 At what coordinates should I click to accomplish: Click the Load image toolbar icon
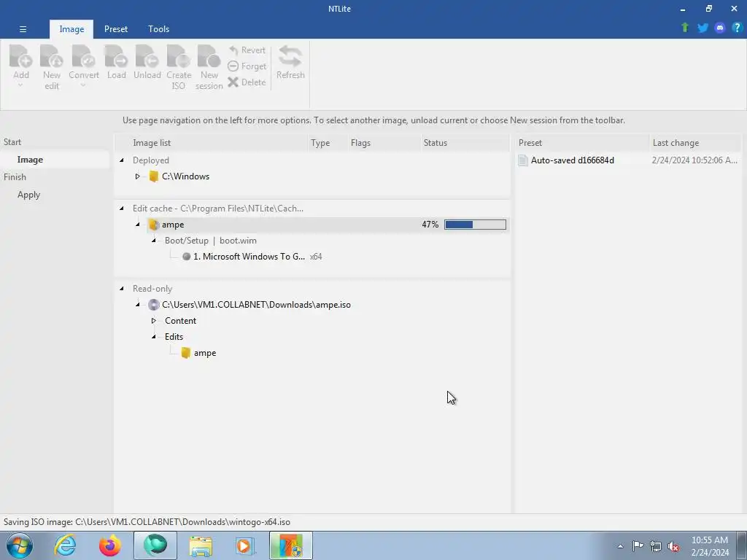pos(116,56)
